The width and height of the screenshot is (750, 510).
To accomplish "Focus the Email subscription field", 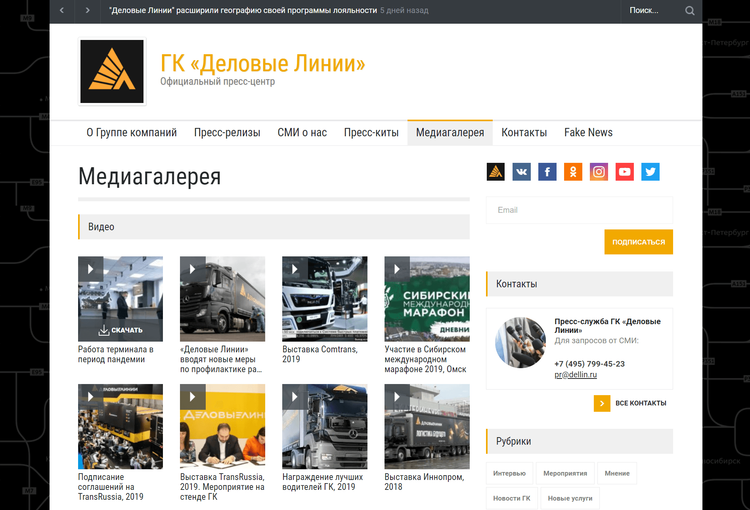I will [x=579, y=210].
